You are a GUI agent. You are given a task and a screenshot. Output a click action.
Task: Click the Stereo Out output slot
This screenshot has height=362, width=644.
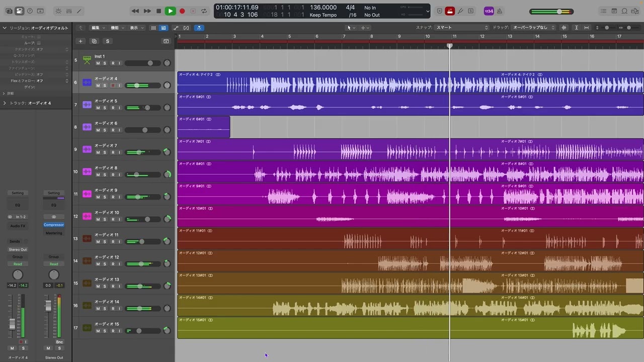18,249
